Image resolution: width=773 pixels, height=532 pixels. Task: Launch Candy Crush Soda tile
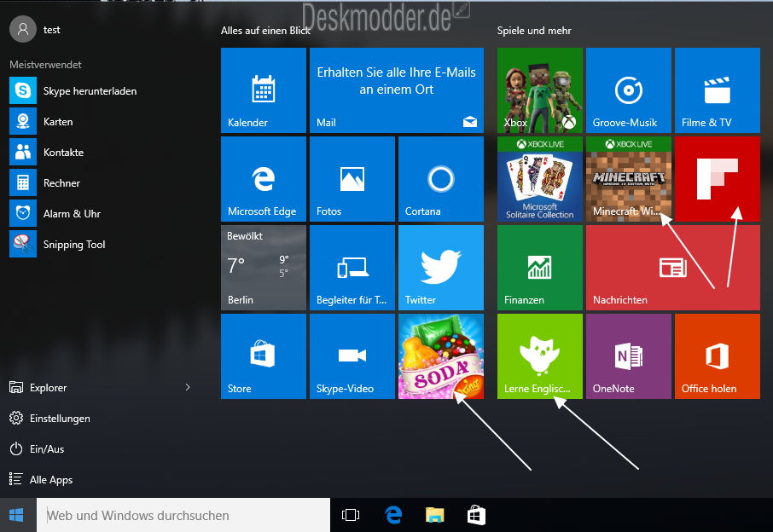coord(441,356)
